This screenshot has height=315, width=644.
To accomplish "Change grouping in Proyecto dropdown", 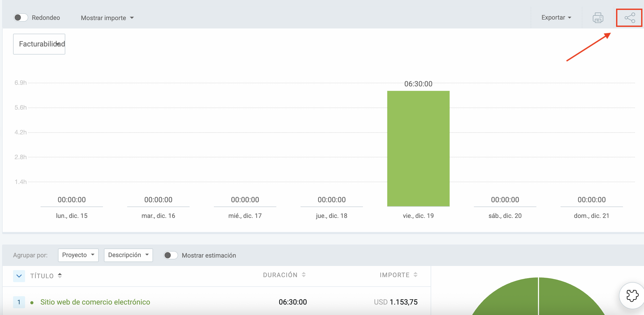I will (78, 255).
